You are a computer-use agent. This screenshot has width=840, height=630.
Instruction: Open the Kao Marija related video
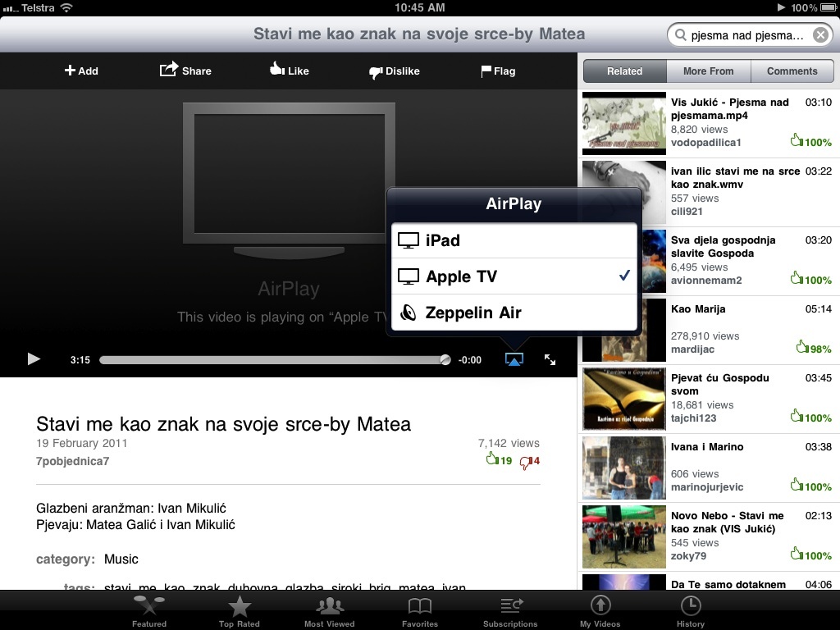coord(709,330)
